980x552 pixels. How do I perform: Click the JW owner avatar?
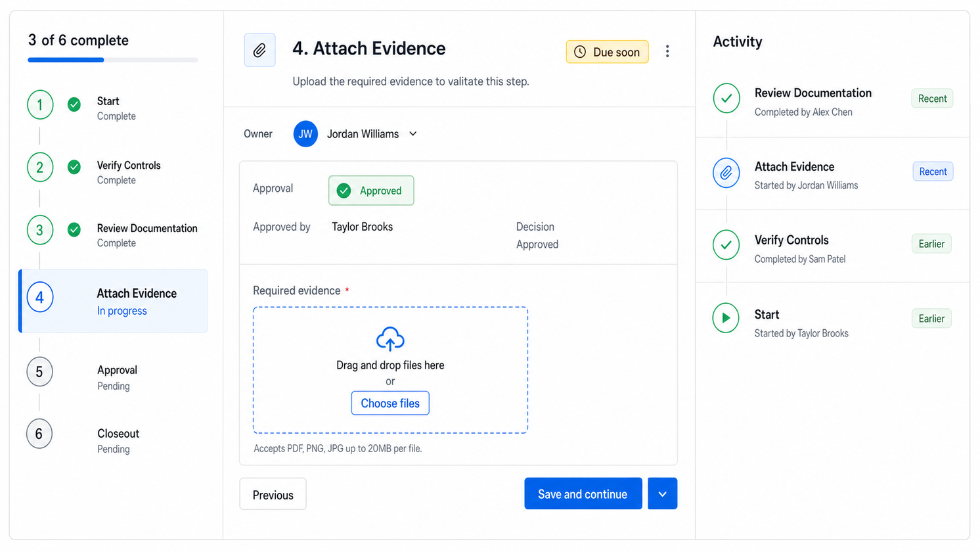tap(305, 133)
